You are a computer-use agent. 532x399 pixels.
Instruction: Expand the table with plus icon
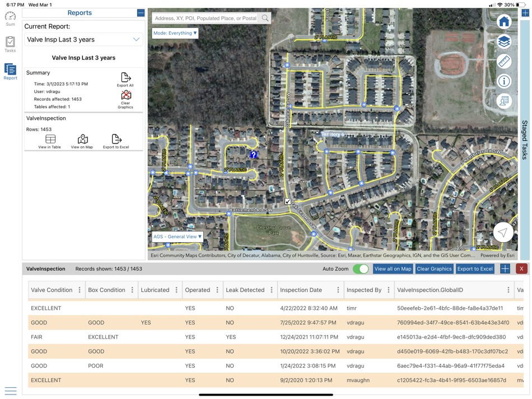505,269
